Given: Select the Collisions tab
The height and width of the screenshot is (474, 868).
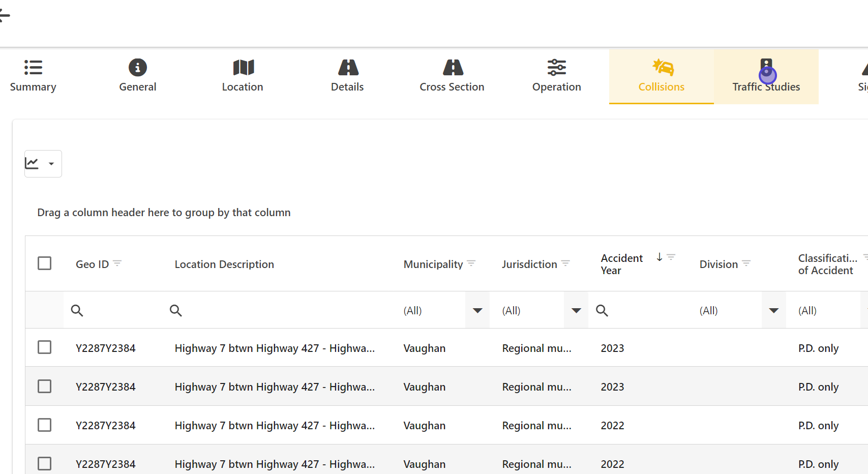Looking at the screenshot, I should (661, 77).
